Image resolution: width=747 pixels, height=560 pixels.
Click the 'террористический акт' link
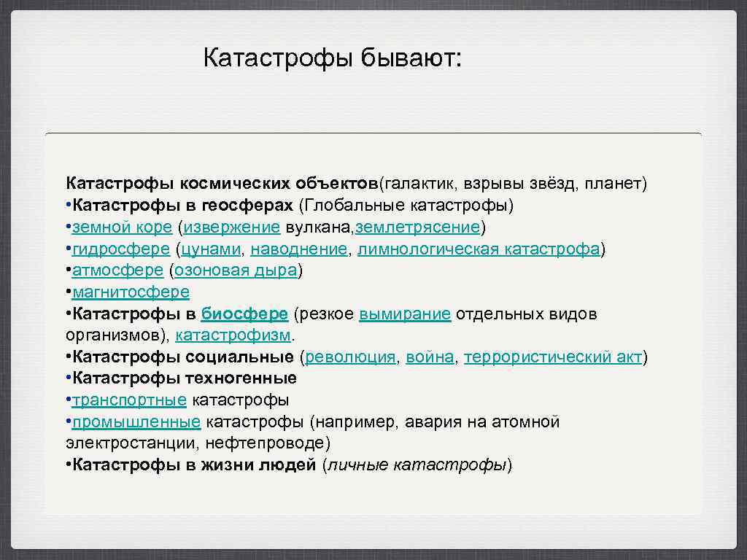(553, 357)
